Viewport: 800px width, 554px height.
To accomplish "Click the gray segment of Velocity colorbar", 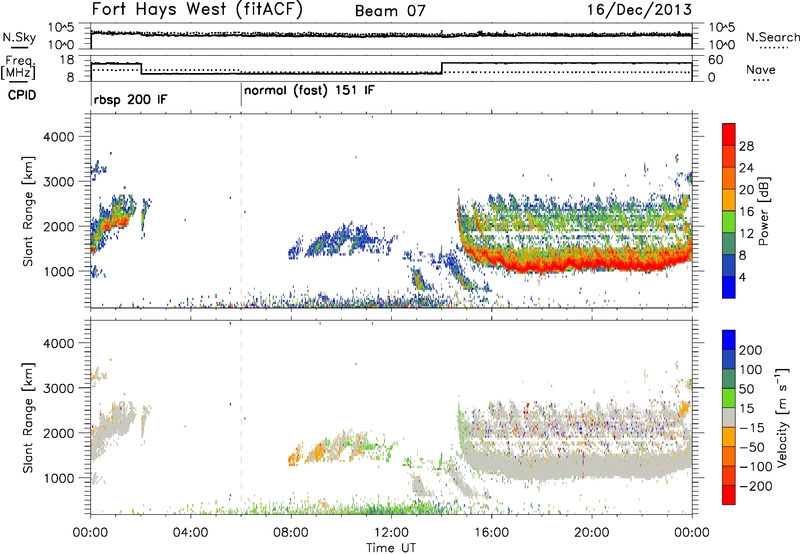I will [729, 417].
